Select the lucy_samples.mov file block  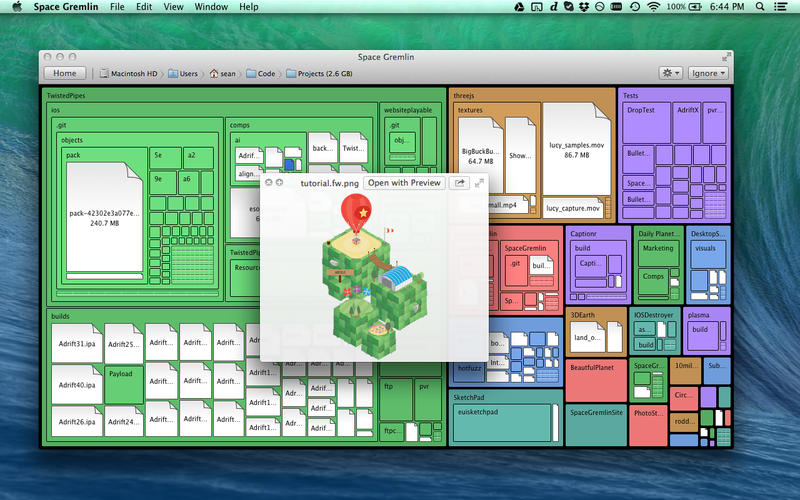576,150
